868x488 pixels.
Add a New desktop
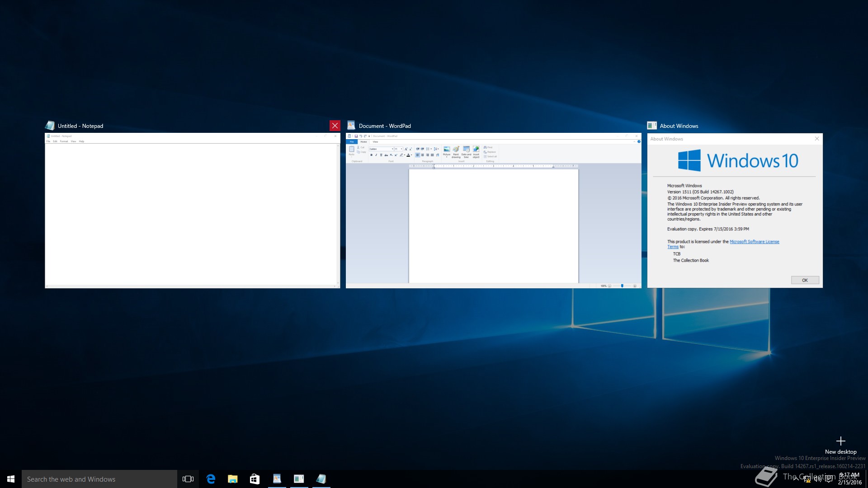pos(840,445)
